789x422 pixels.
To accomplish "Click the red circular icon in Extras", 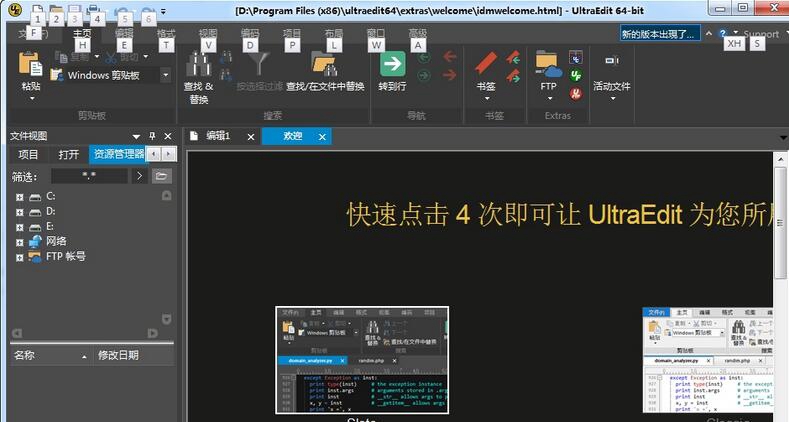I will click(576, 94).
